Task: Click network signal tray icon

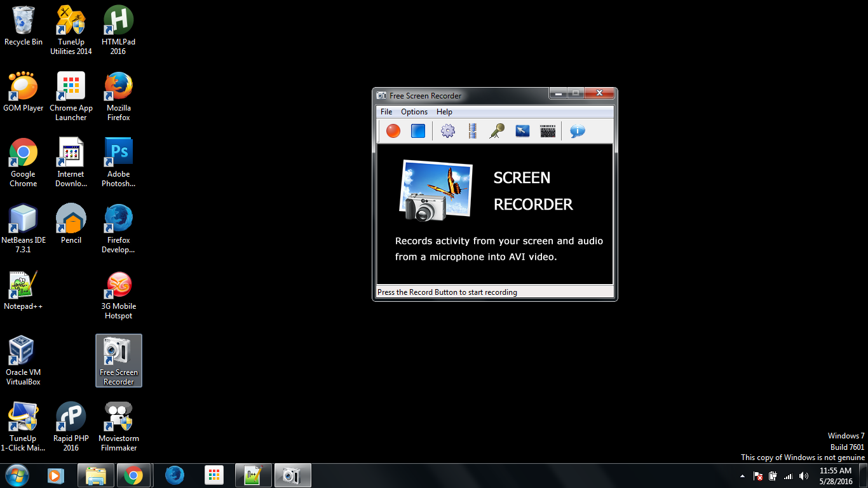Action: click(789, 476)
